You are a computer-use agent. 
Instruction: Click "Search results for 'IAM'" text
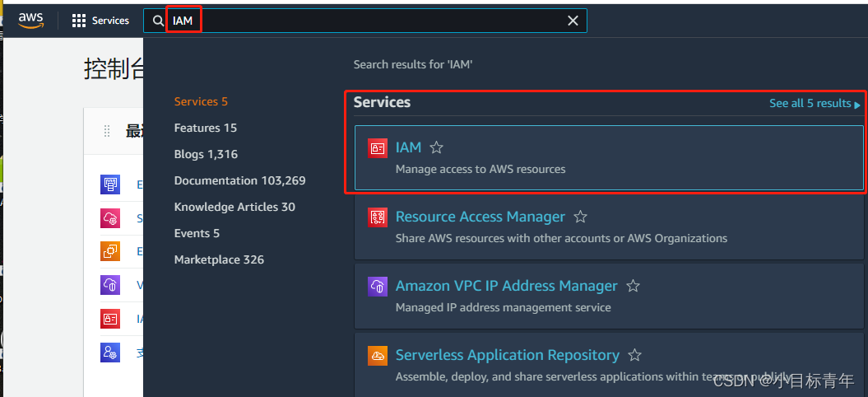413,65
